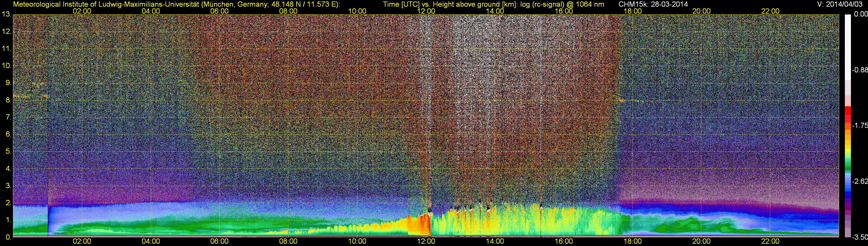The width and height of the screenshot is (868, 246).
Task: Click the 20:00 label on the bottom time axis
Action: click(702, 241)
